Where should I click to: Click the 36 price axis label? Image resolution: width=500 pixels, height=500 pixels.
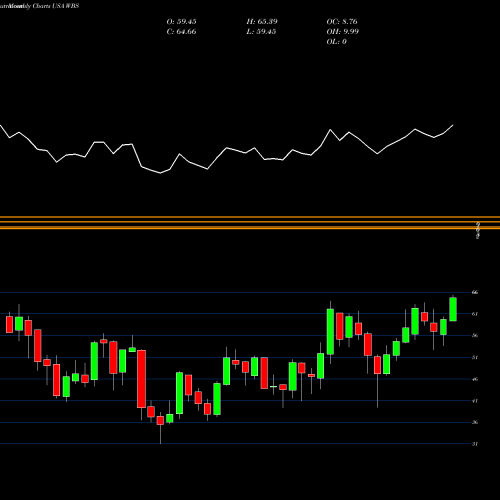475,422
